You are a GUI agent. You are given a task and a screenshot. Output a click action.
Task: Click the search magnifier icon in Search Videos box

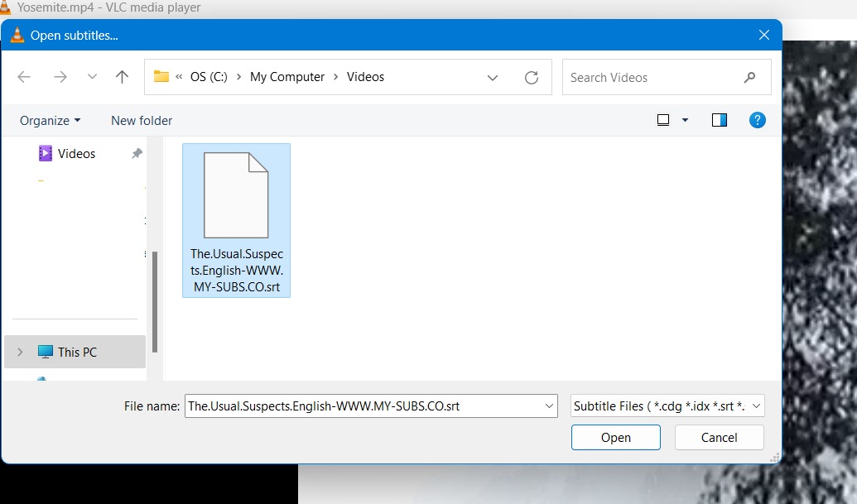point(749,76)
